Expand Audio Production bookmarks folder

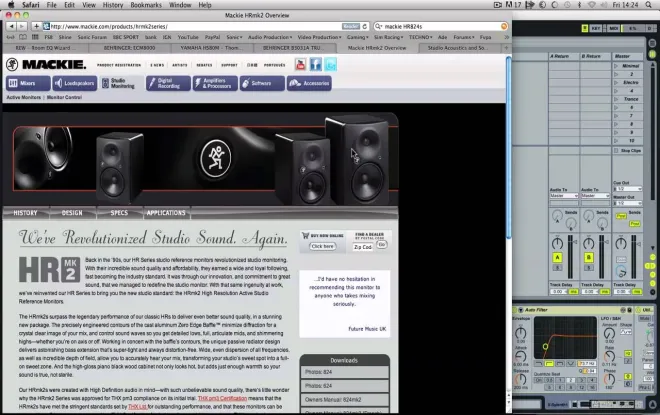coord(269,37)
